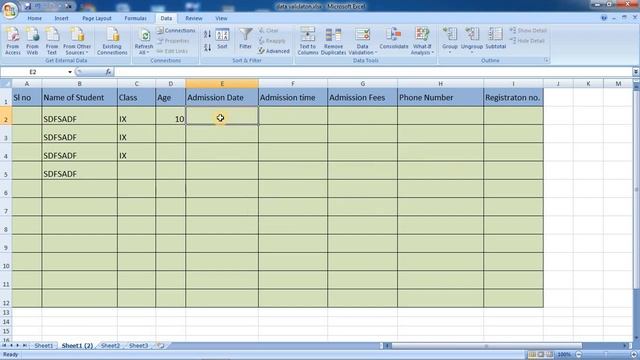The width and height of the screenshot is (640, 360).
Task: Switch to the Home tab
Action: (34, 18)
